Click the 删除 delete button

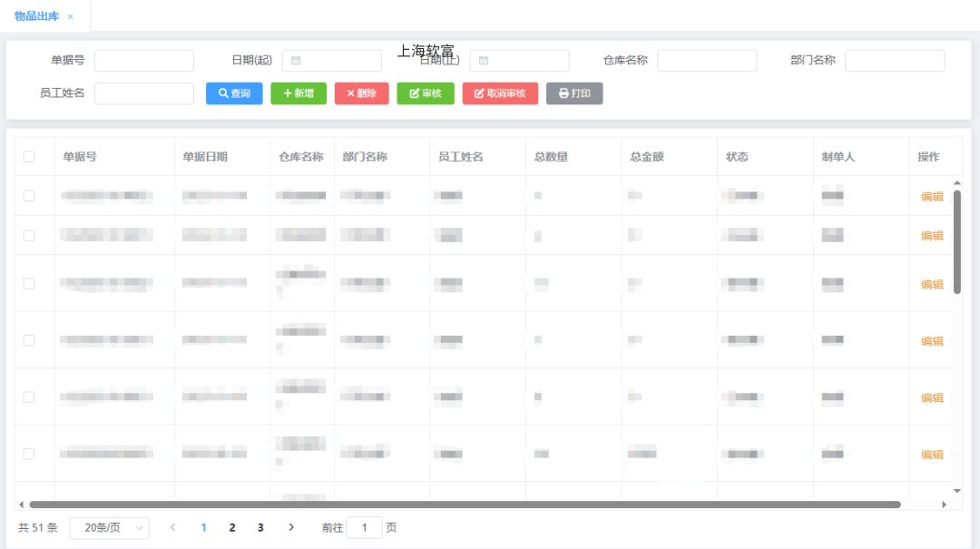point(361,93)
